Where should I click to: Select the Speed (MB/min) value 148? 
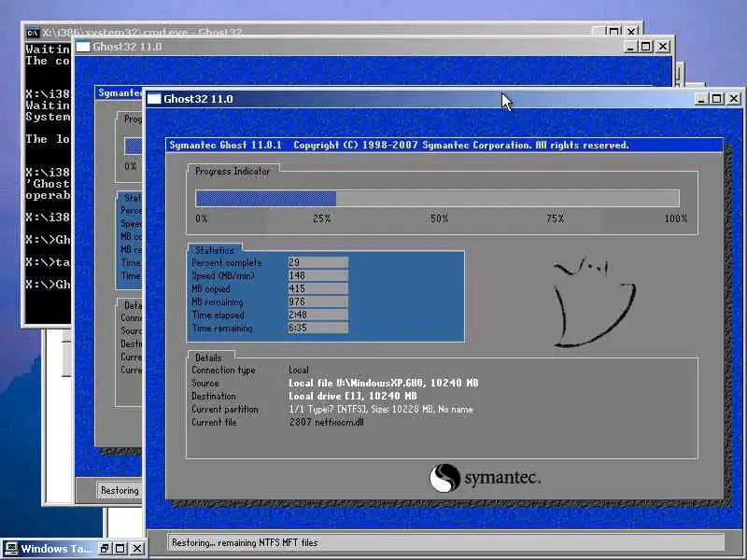coord(317,275)
